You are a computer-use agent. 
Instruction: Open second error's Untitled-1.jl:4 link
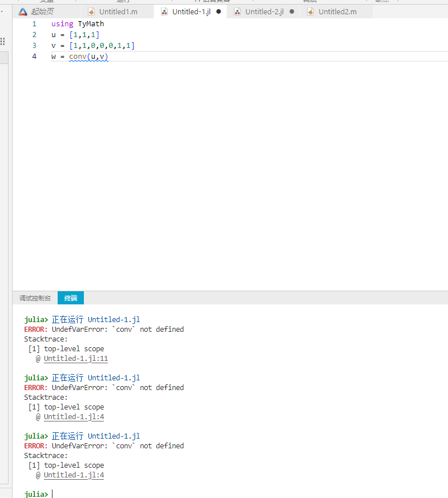point(74,417)
